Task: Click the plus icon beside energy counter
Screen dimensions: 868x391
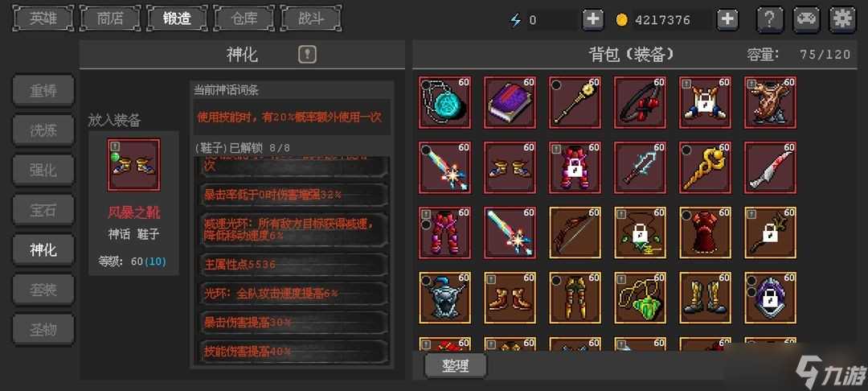Action: tap(593, 20)
